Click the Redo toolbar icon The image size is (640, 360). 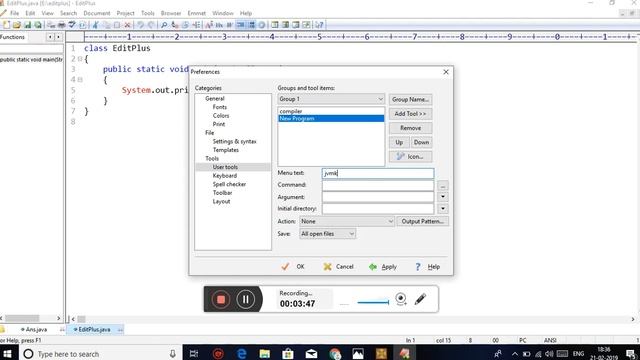[151, 25]
